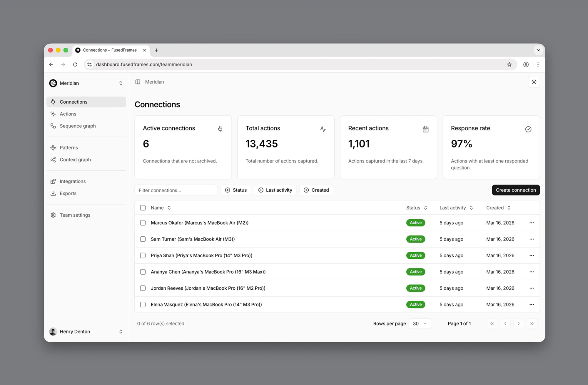Click the Create connection button
This screenshot has width=588, height=385.
pyautogui.click(x=516, y=190)
